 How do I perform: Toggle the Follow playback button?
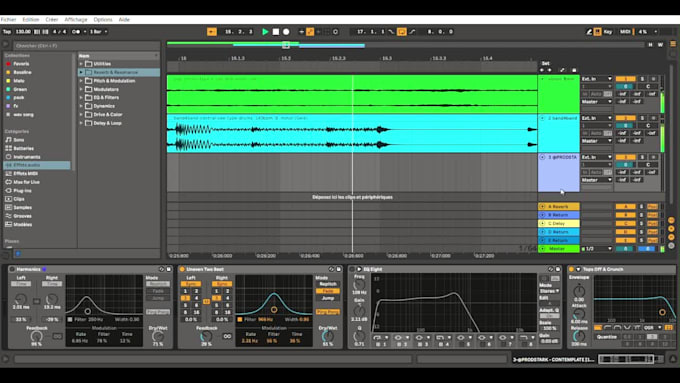tap(212, 32)
